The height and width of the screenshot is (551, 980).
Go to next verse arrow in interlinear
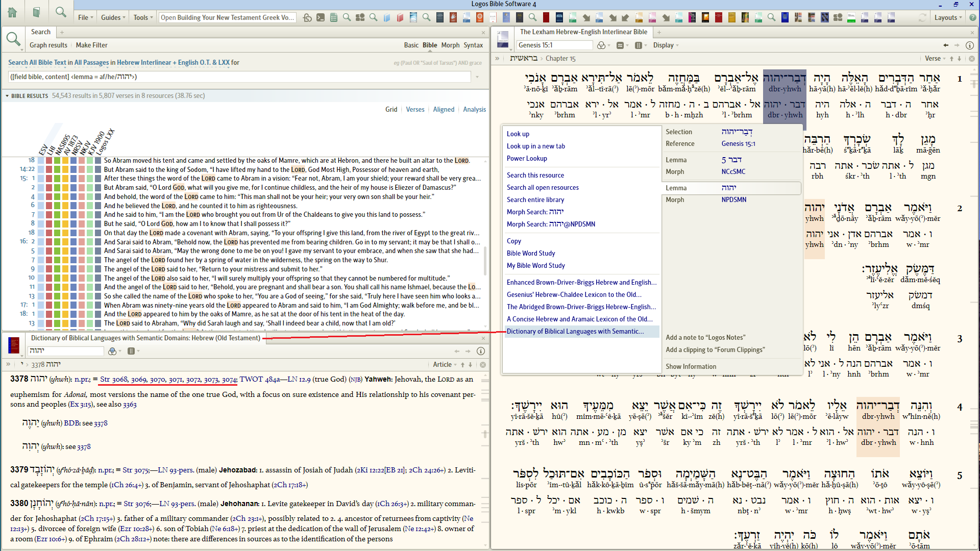coord(959,59)
